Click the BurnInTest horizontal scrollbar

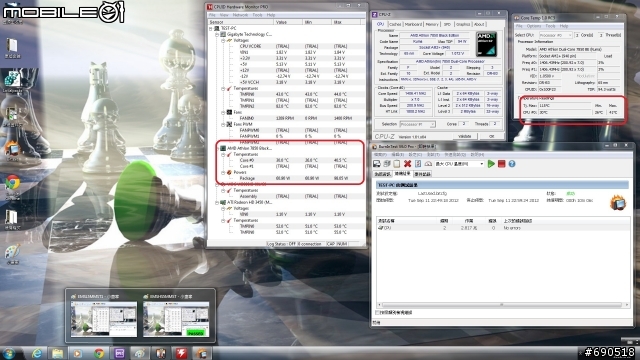tap(502, 304)
